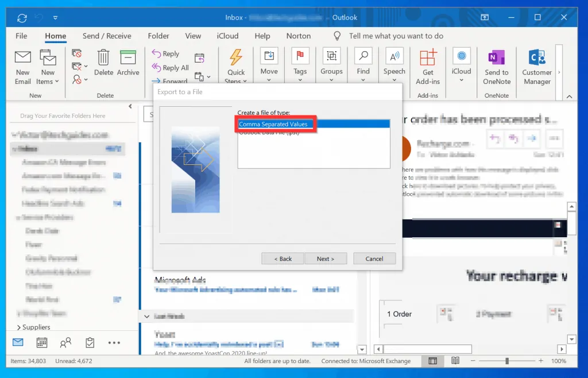Image resolution: width=588 pixels, height=378 pixels.
Task: Open the ribbon display options icon
Action: pos(485,17)
